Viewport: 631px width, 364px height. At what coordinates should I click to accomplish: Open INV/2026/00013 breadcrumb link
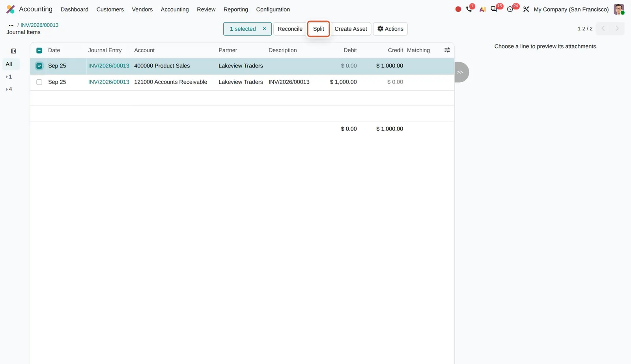pyautogui.click(x=39, y=25)
